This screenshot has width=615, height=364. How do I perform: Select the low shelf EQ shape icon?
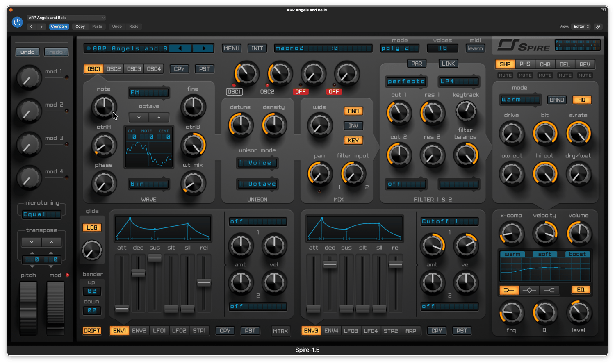click(x=509, y=290)
